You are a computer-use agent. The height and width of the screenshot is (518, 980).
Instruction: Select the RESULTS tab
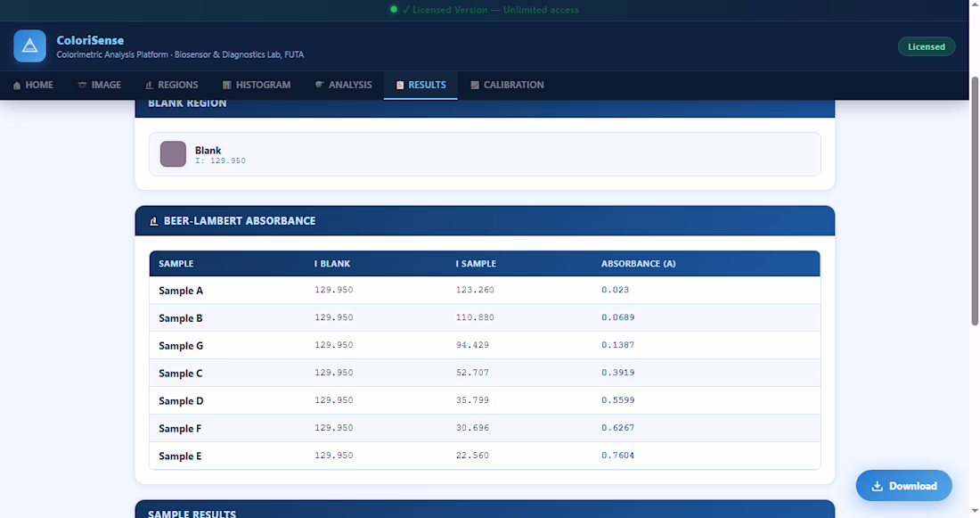pyautogui.click(x=421, y=85)
